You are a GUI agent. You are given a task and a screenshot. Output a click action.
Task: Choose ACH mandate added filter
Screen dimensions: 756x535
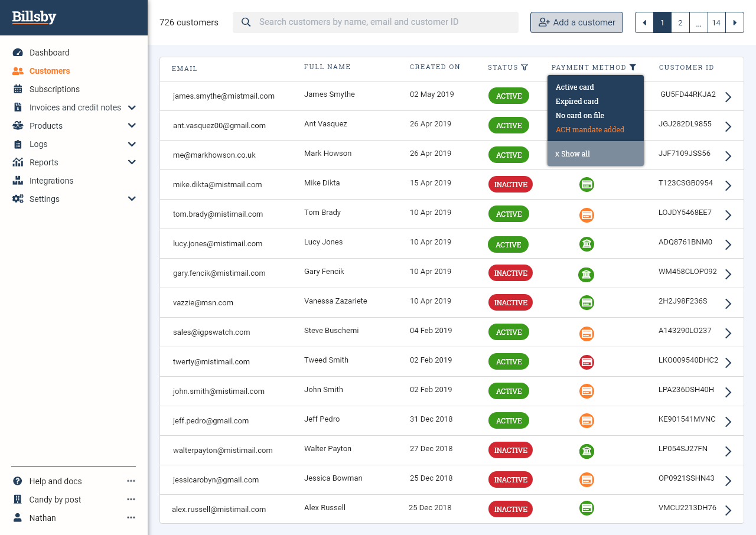point(590,129)
